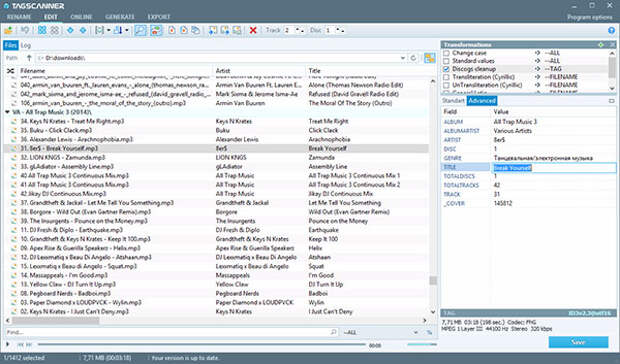
Task: Enable the Standard values checkbox
Action: 446,61
